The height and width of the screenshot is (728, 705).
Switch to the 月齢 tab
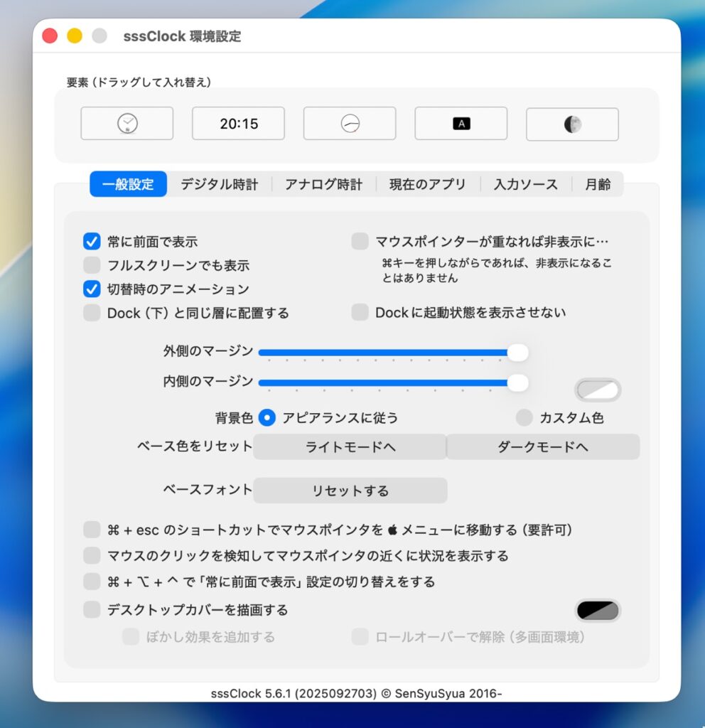[x=597, y=184]
